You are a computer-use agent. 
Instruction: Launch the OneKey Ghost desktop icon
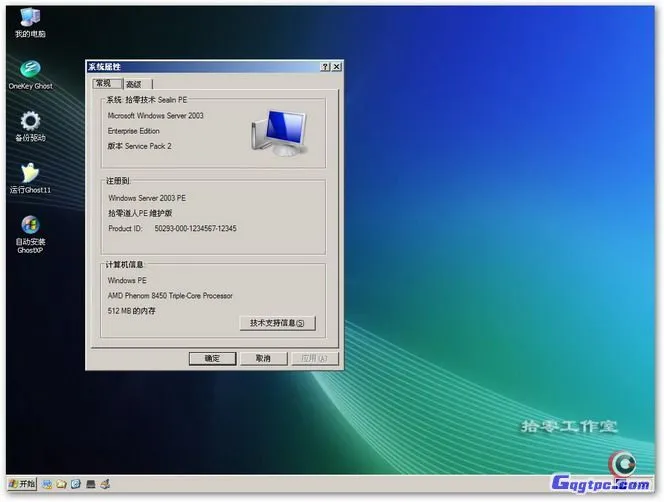click(30, 75)
